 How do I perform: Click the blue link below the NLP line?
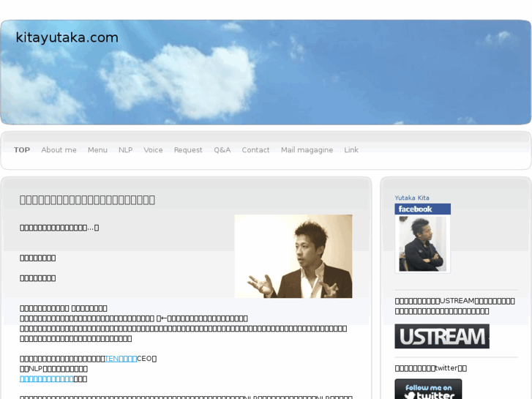[x=47, y=379]
